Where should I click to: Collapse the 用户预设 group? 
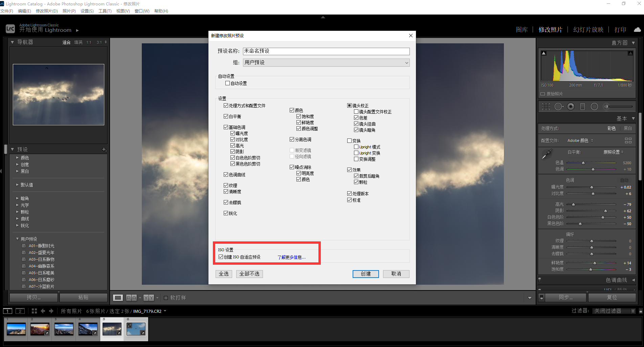[17, 239]
